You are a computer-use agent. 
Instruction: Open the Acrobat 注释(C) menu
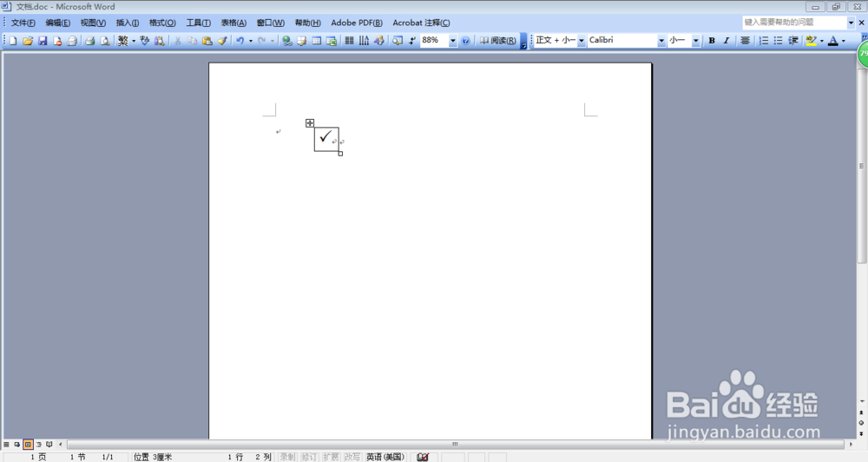tap(421, 23)
